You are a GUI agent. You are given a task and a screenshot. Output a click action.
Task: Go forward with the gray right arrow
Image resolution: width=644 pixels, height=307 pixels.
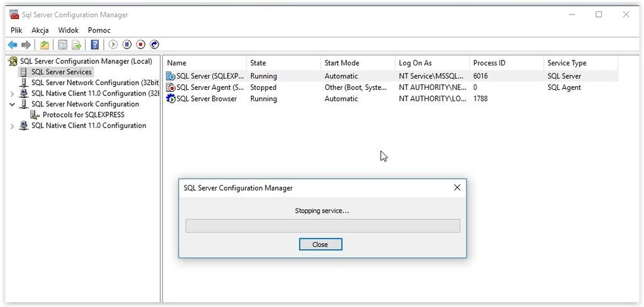coord(26,45)
